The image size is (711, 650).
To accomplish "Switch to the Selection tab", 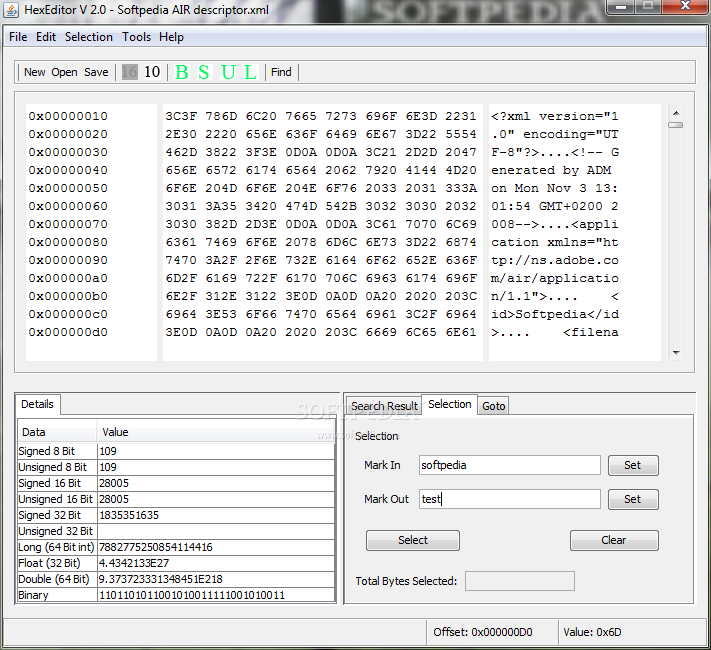I will (449, 404).
